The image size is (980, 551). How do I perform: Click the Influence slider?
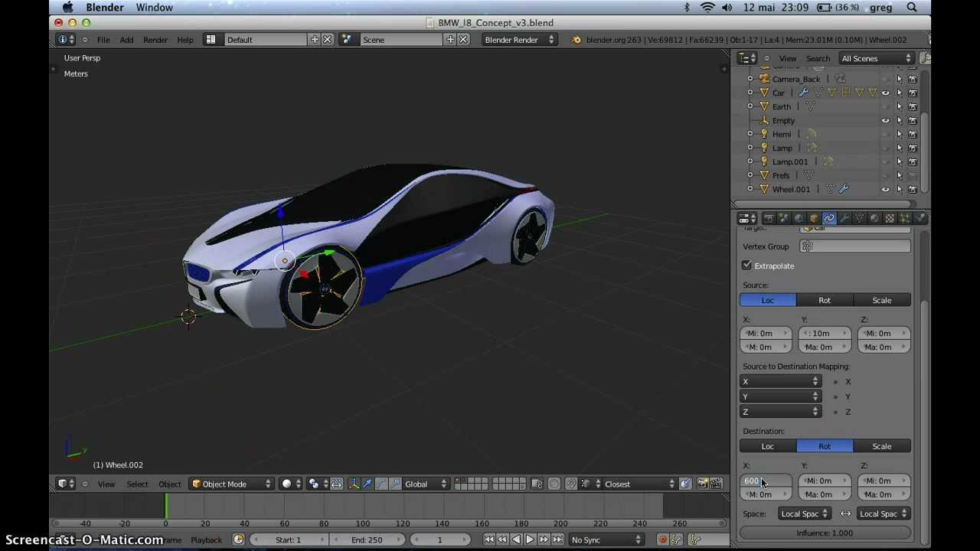(825, 533)
